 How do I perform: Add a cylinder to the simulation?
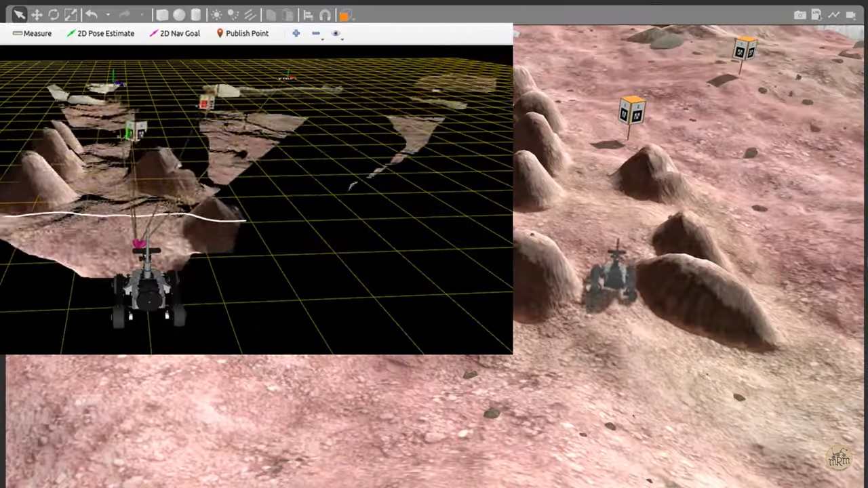tap(196, 15)
